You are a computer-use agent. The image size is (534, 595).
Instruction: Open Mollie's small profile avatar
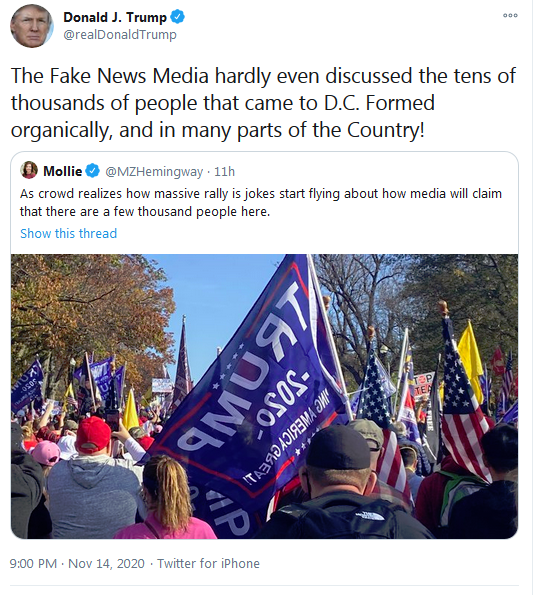point(29,170)
